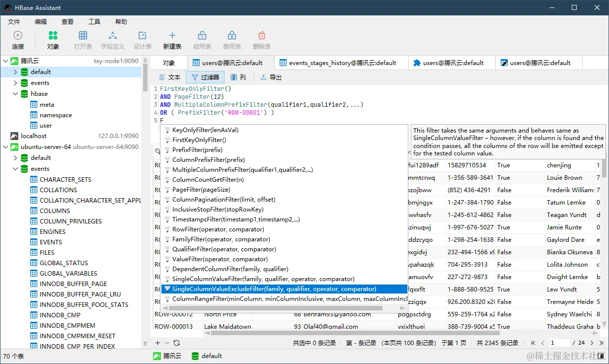Select the GLOBAL_STATUS table in tree
This screenshot has width=609, height=364.
point(64,263)
